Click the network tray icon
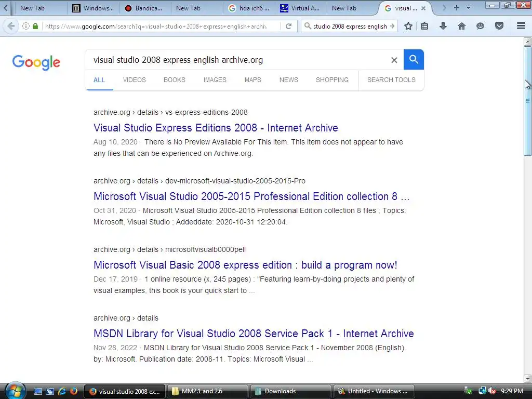The image size is (532, 399). (x=482, y=391)
